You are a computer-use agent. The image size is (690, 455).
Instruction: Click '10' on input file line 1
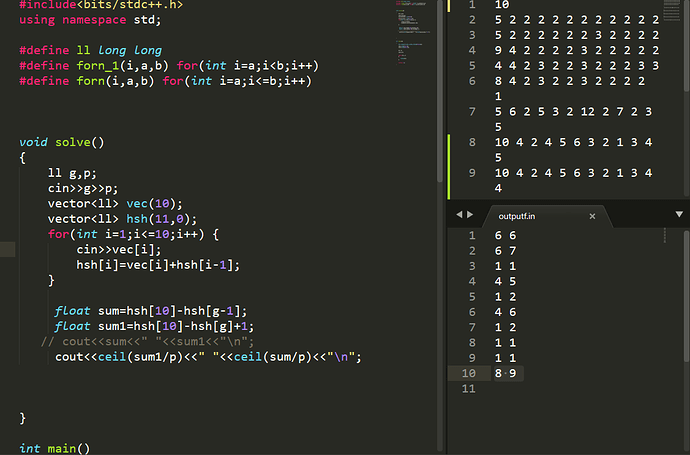[502, 5]
